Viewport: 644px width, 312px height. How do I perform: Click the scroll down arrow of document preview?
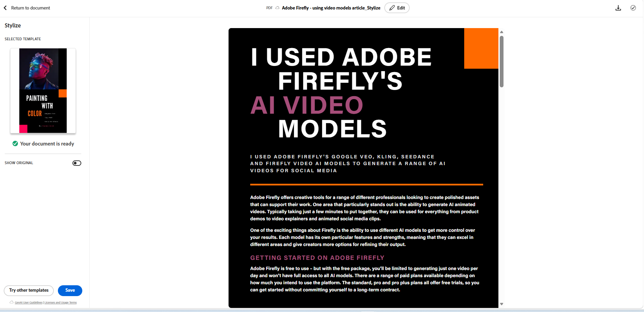point(502,304)
